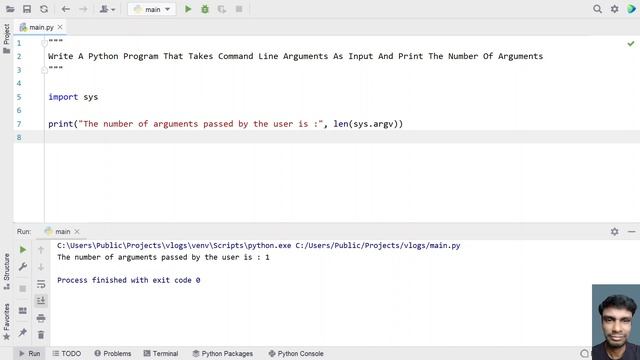Image resolution: width=640 pixels, height=360 pixels.
Task: Open Search Everywhere magnifier icon
Action: 597,9
